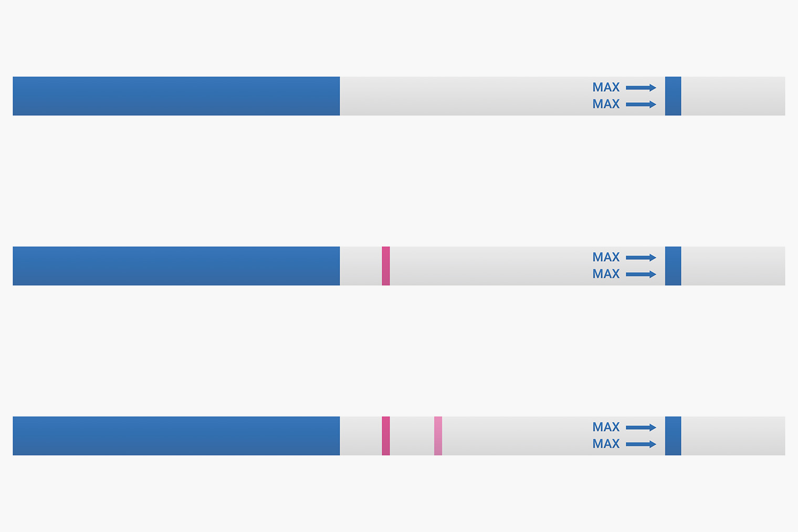Click the blue MAX limit bar on bottom strip

coord(673,436)
